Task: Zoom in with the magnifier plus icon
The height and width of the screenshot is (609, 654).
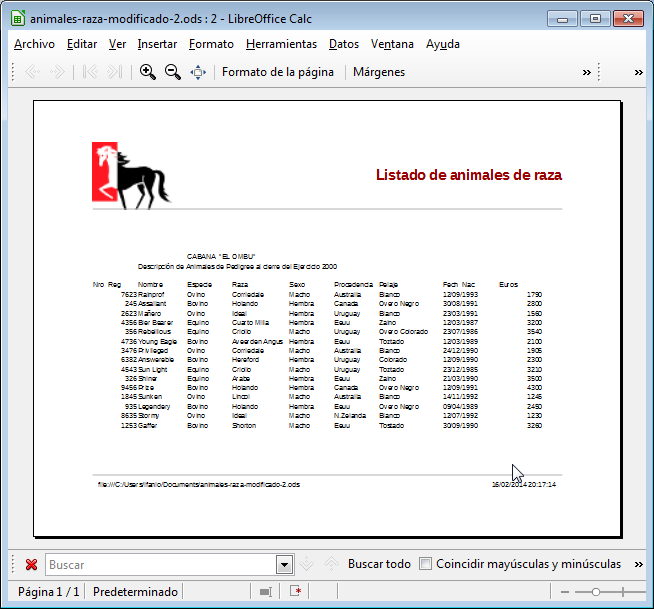Action: pyautogui.click(x=148, y=72)
